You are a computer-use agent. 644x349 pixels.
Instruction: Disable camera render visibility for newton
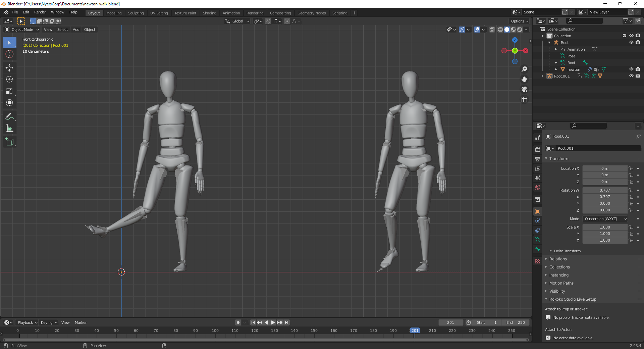coord(638,69)
